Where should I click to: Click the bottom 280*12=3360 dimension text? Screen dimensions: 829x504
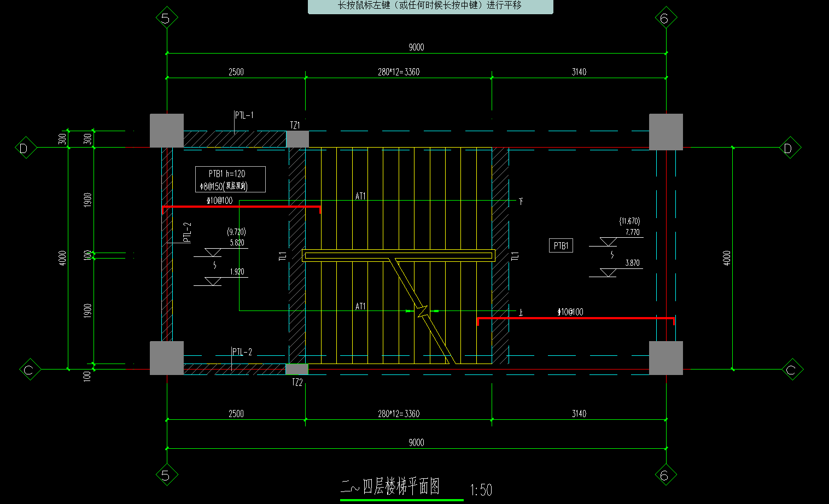pyautogui.click(x=399, y=414)
